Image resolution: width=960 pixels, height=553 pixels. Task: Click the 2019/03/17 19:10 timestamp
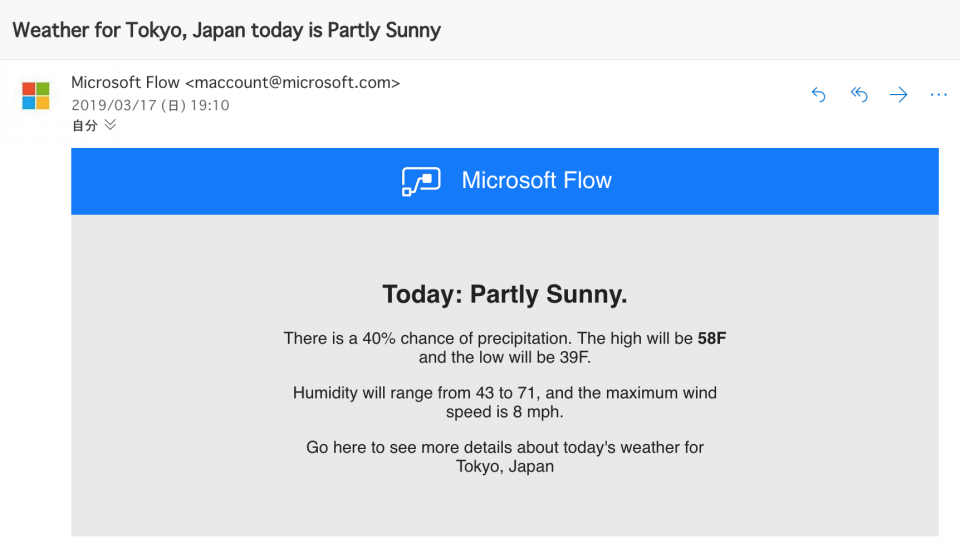pos(150,105)
